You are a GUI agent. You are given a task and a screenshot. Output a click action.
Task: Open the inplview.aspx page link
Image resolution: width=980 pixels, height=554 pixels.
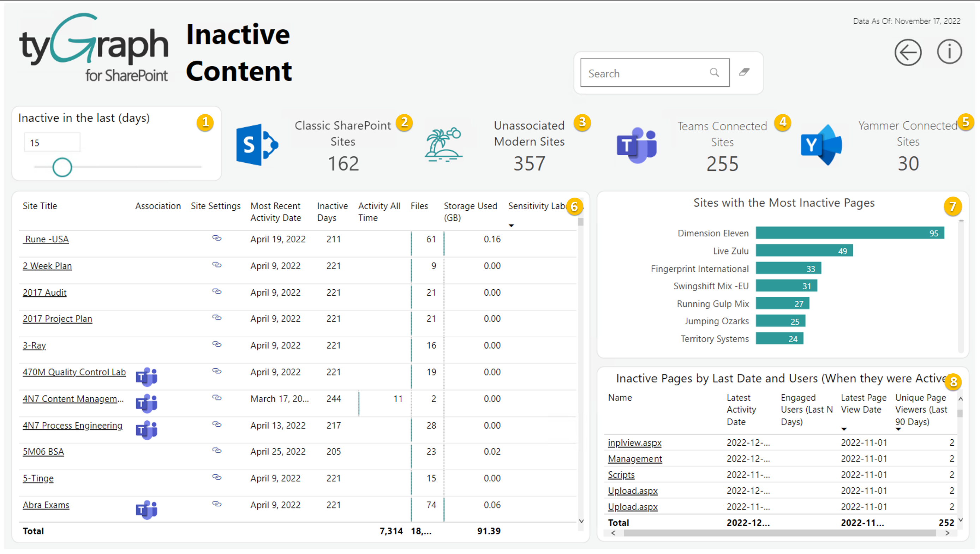pyautogui.click(x=634, y=443)
